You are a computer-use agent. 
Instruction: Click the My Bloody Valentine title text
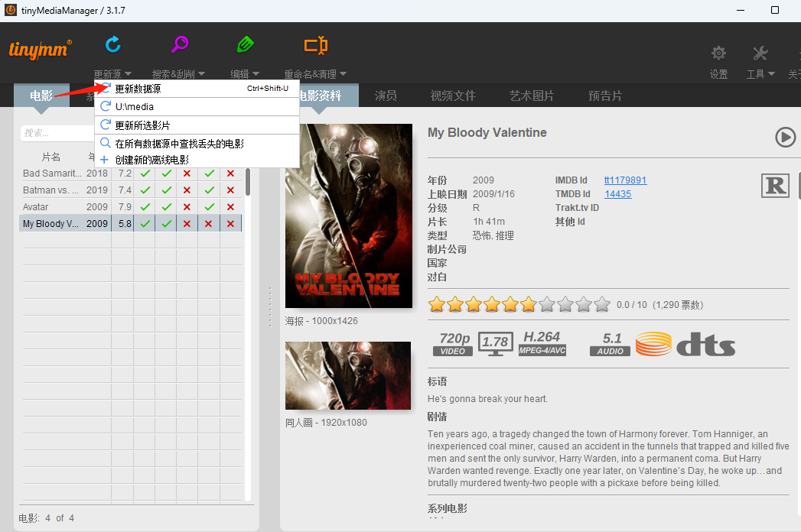point(487,133)
